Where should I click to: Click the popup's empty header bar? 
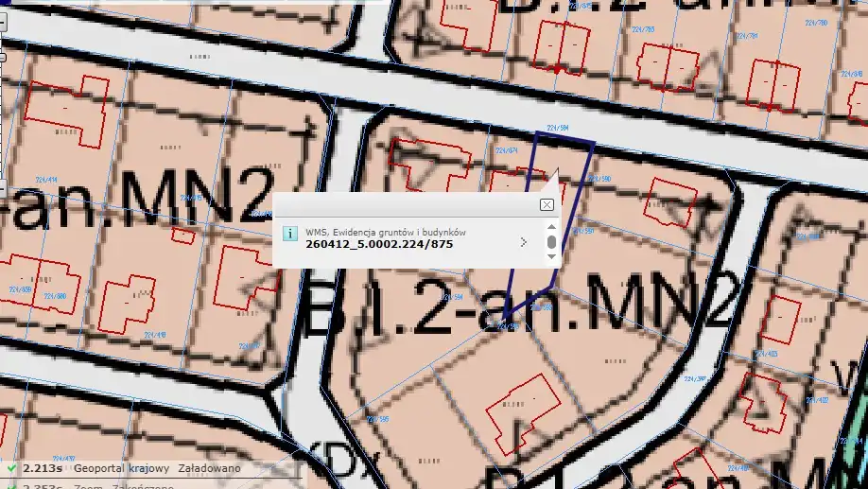pyautogui.click(x=407, y=205)
